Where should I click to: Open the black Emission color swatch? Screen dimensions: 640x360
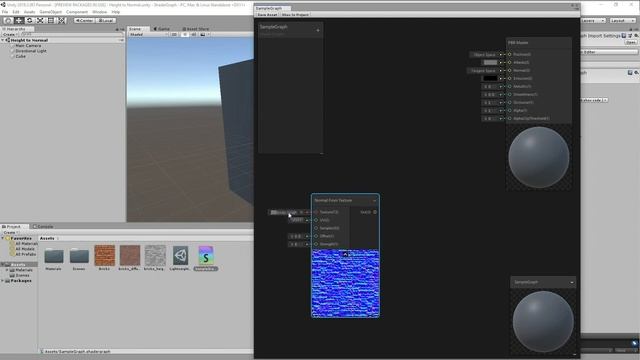[490, 78]
